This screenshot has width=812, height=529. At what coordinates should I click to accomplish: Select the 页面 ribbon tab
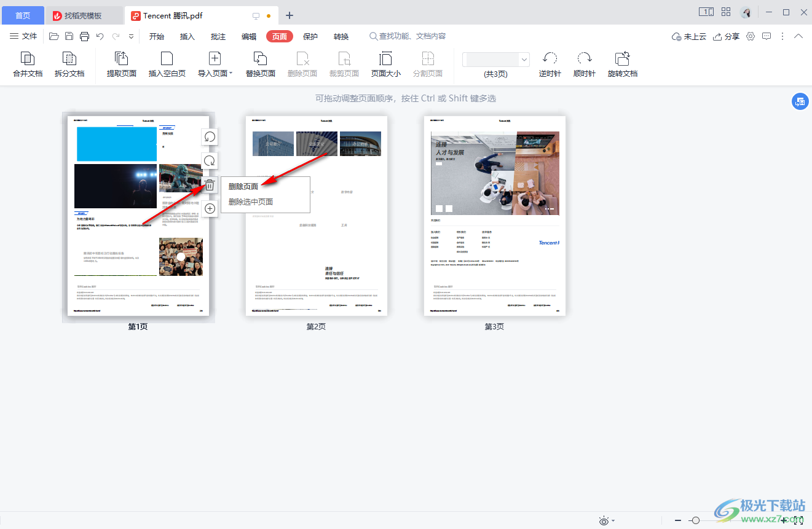[280, 36]
